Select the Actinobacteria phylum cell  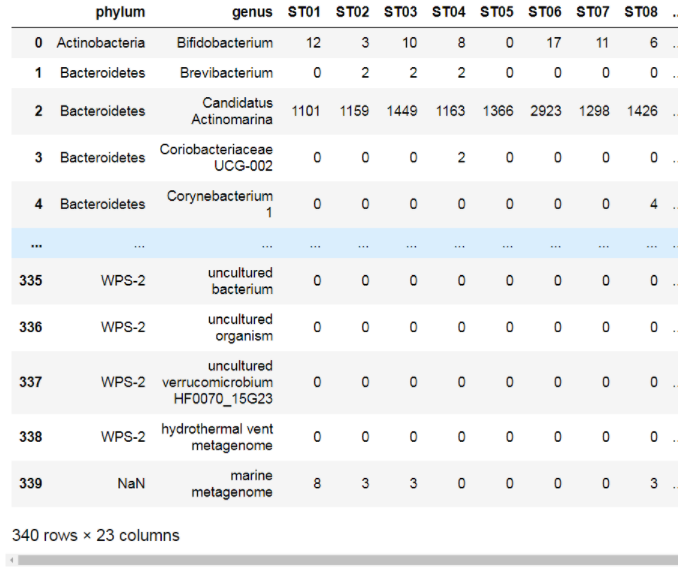click(101, 43)
